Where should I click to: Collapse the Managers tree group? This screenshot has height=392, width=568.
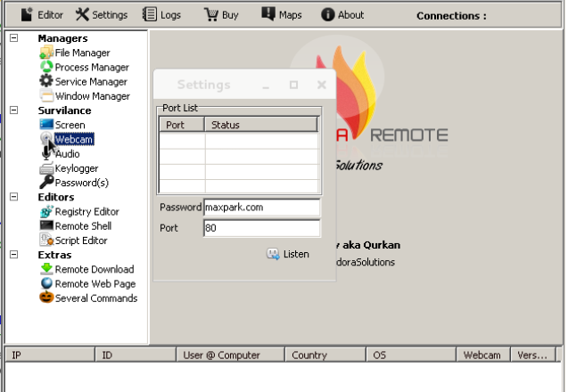coord(14,38)
